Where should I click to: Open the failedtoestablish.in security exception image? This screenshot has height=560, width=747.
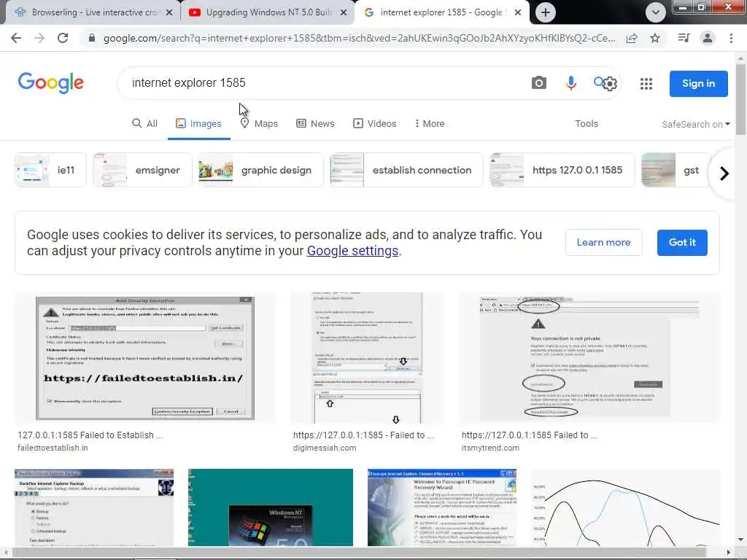tap(145, 358)
